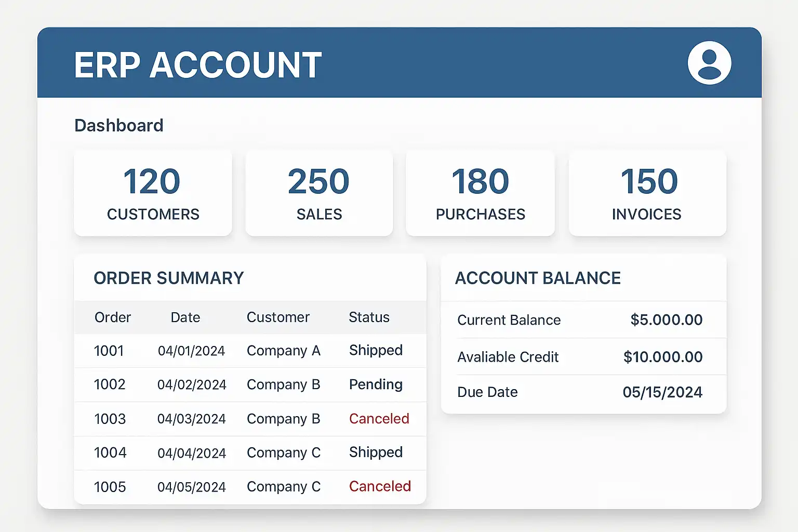This screenshot has height=532, width=798.
Task: Open the 120 Customers card
Action: click(x=153, y=193)
